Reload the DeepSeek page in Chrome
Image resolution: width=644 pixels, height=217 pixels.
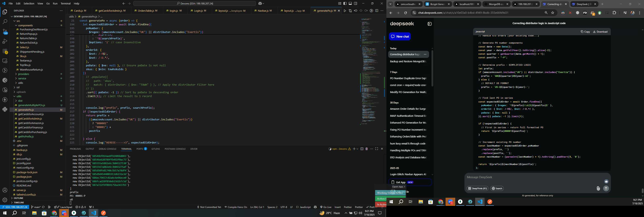[406, 13]
